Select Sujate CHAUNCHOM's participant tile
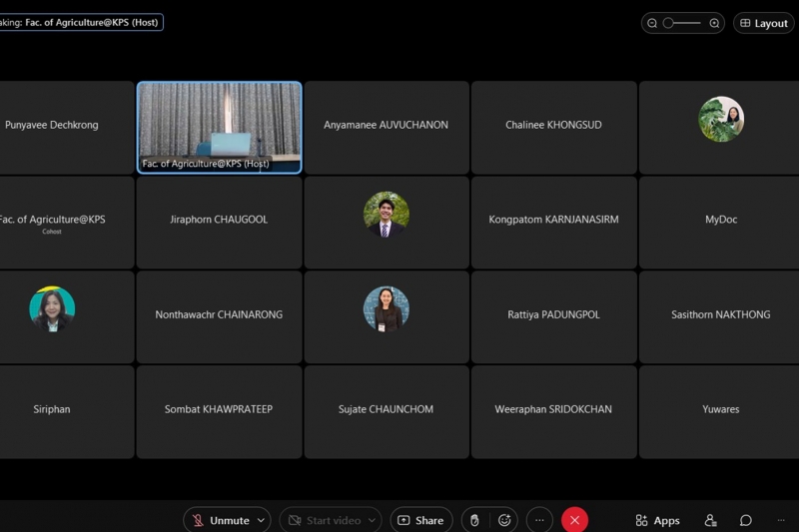The height and width of the screenshot is (532, 799). point(386,410)
